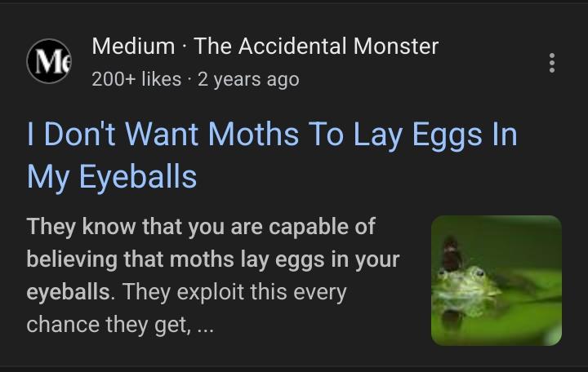The height and width of the screenshot is (372, 588).
Task: Click the snippet text starting 'They know that'
Action: 213,276
